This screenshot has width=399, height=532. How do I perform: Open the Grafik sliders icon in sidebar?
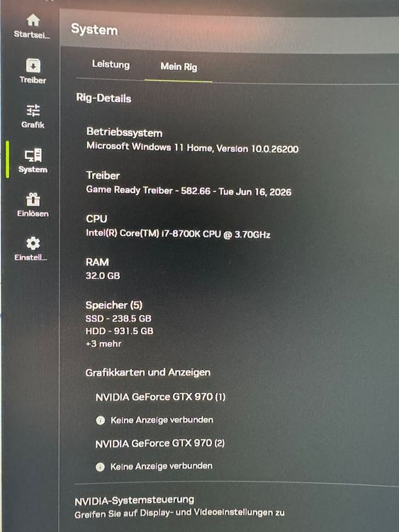click(x=33, y=110)
